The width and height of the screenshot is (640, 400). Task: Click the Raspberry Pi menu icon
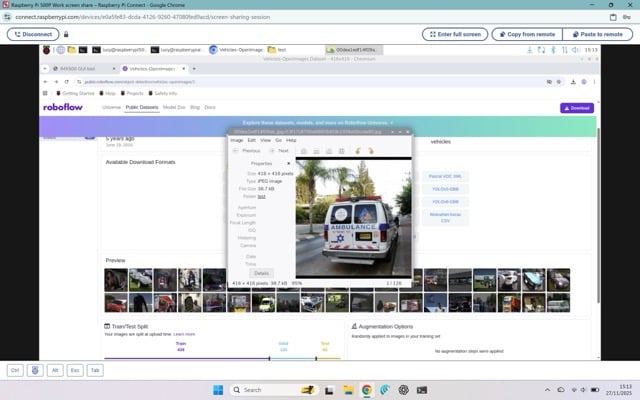[x=47, y=49]
